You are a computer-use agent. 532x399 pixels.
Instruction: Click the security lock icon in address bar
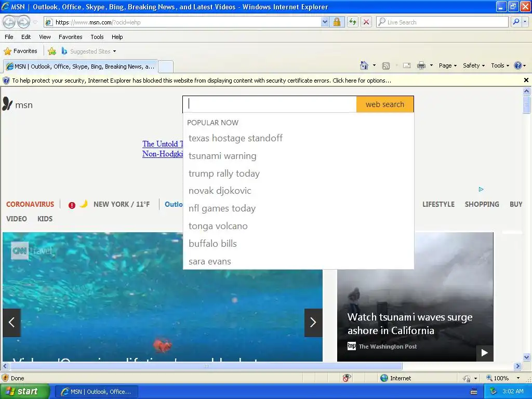click(337, 22)
